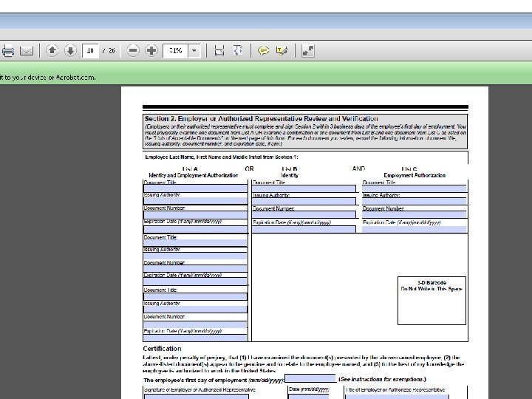532x399 pixels.
Task: Switch to read mode view icon
Action: click(x=307, y=50)
